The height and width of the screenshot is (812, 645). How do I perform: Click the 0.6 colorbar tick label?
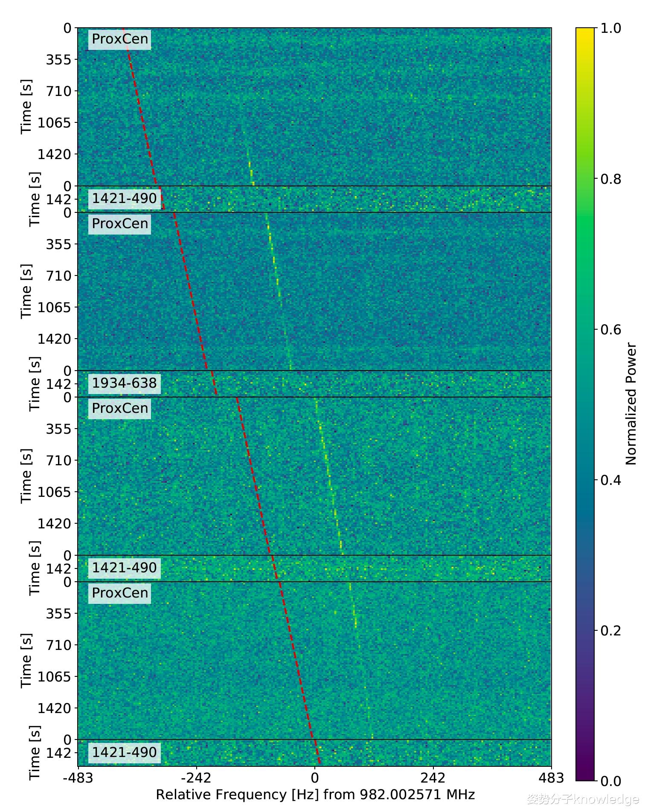pyautogui.click(x=610, y=329)
